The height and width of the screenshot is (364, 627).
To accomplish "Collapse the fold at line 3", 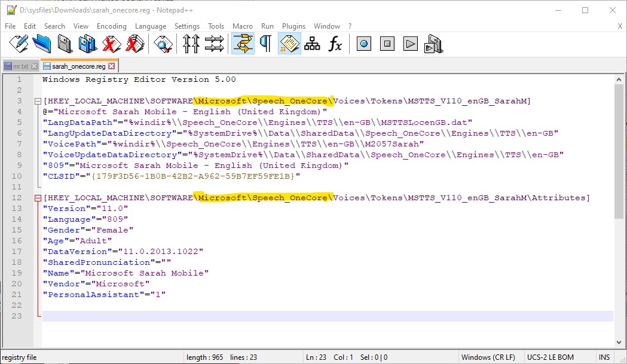I will pyautogui.click(x=38, y=101).
